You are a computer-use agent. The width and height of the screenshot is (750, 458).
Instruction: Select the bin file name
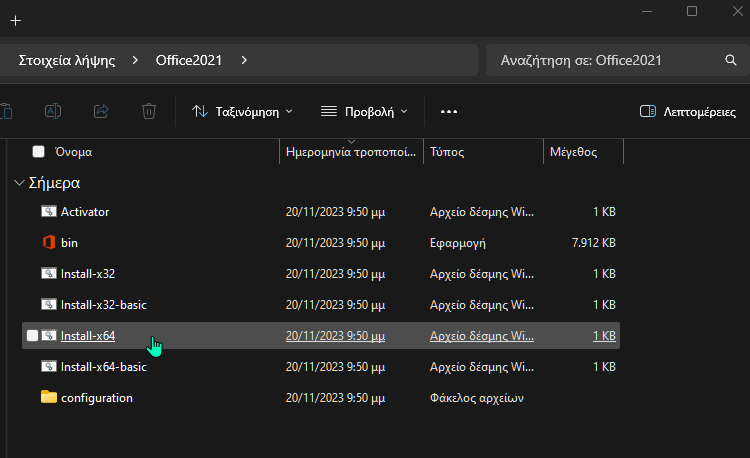pyautogui.click(x=69, y=243)
